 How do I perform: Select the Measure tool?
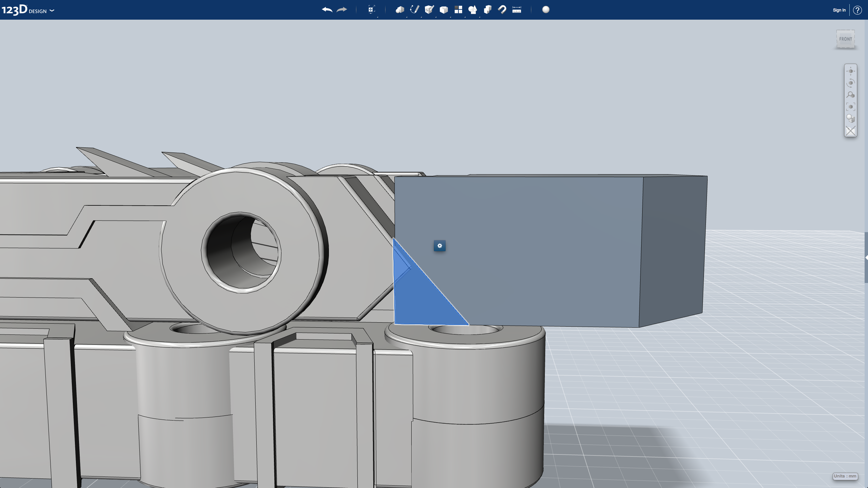517,10
